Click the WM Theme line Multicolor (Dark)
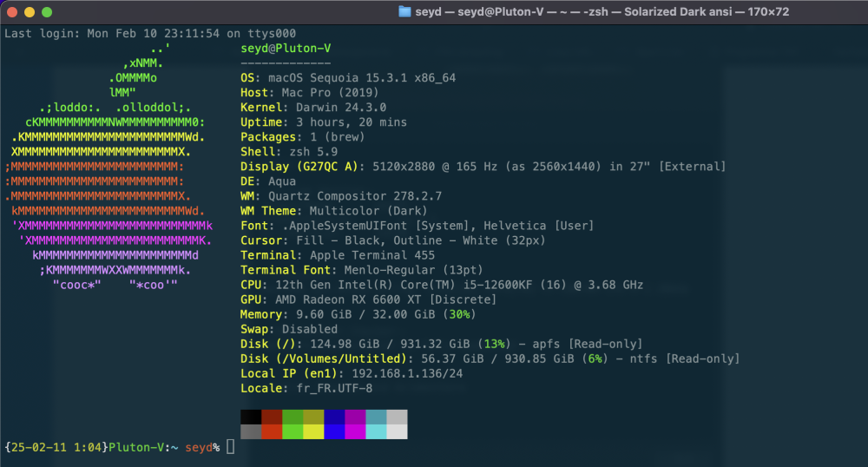The height and width of the screenshot is (467, 868). (x=334, y=211)
